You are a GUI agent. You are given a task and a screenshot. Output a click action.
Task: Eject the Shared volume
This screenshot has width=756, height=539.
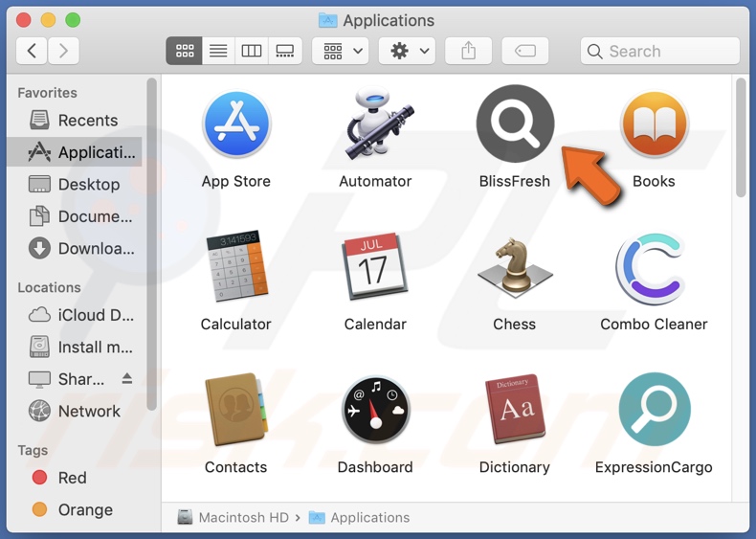point(127,379)
